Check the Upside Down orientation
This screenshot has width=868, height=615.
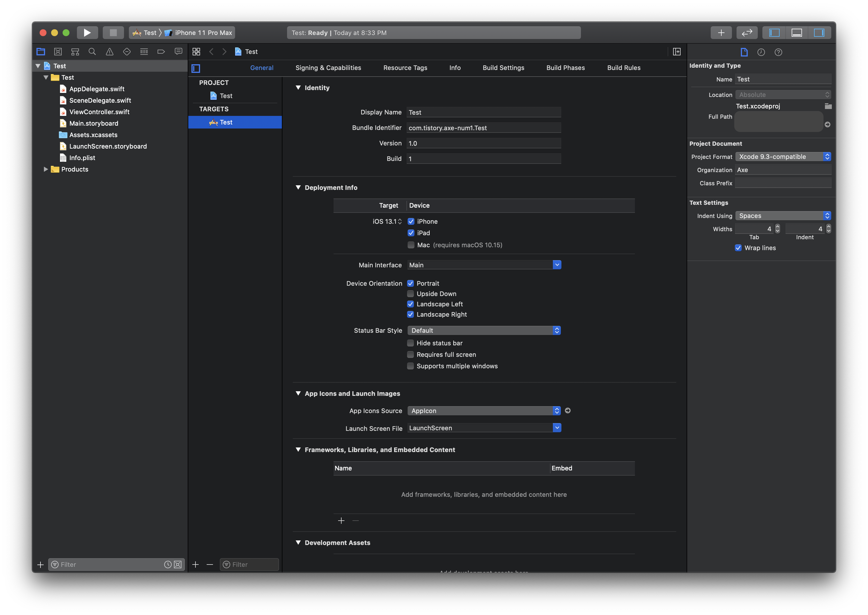click(410, 294)
